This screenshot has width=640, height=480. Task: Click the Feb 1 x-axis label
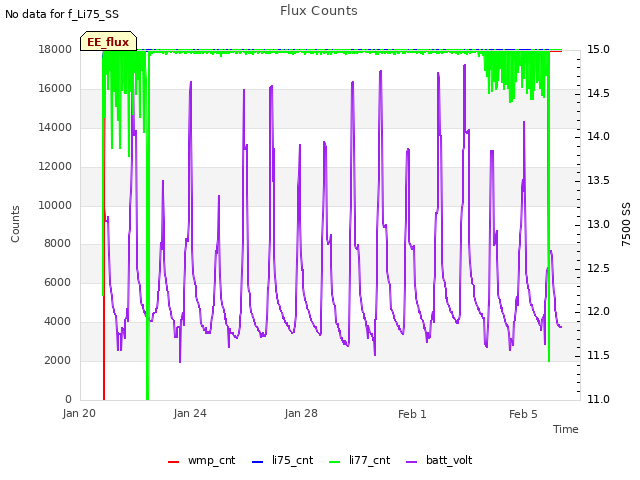[412, 414]
